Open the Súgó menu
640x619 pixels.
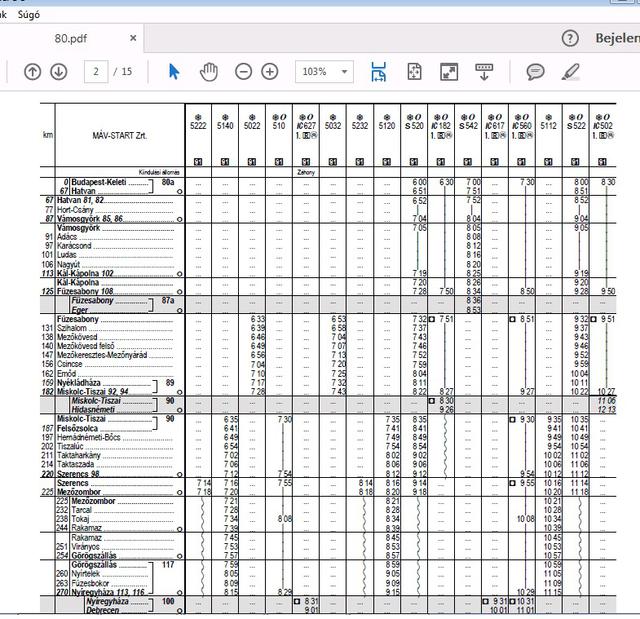click(x=29, y=15)
